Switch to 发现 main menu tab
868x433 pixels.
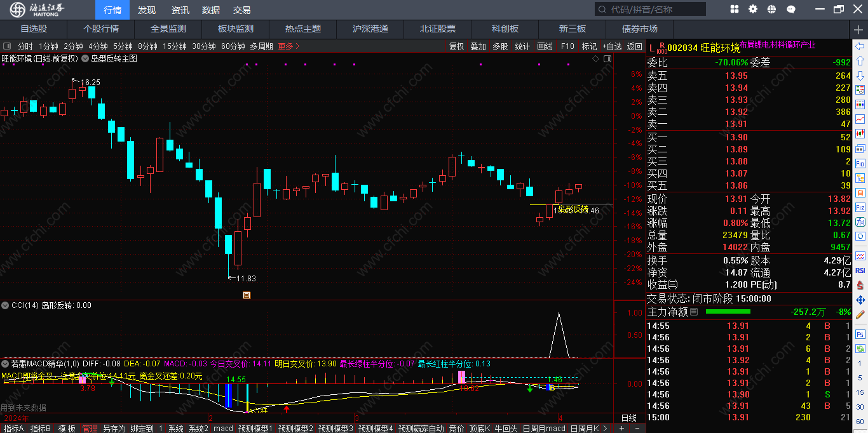(x=147, y=10)
